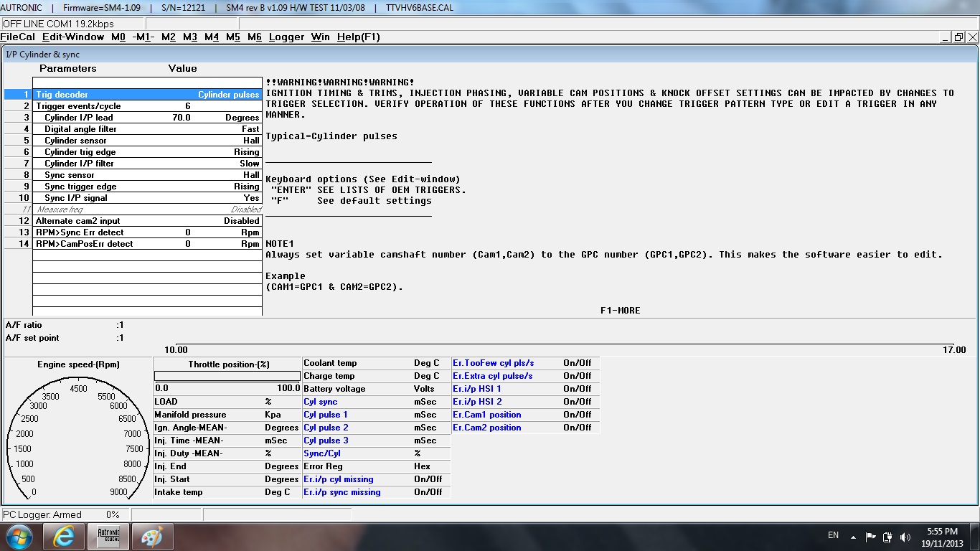This screenshot has width=980, height=551.
Task: Click the Er.Extra cyl pulse/s label
Action: [x=493, y=376]
